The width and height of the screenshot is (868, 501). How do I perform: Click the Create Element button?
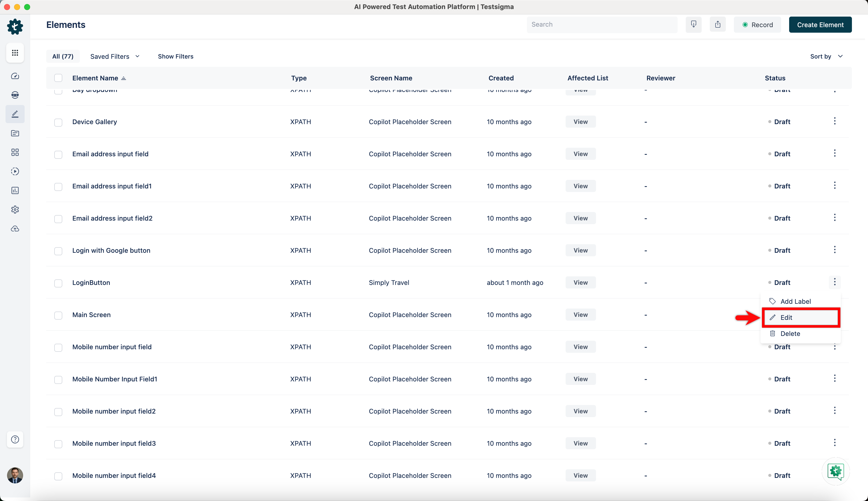[x=820, y=25]
